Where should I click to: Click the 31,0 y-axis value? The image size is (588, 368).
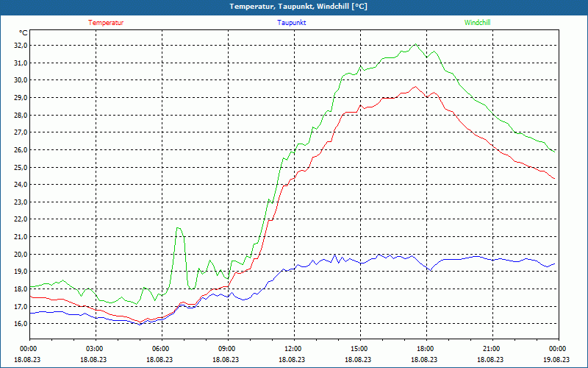click(21, 63)
